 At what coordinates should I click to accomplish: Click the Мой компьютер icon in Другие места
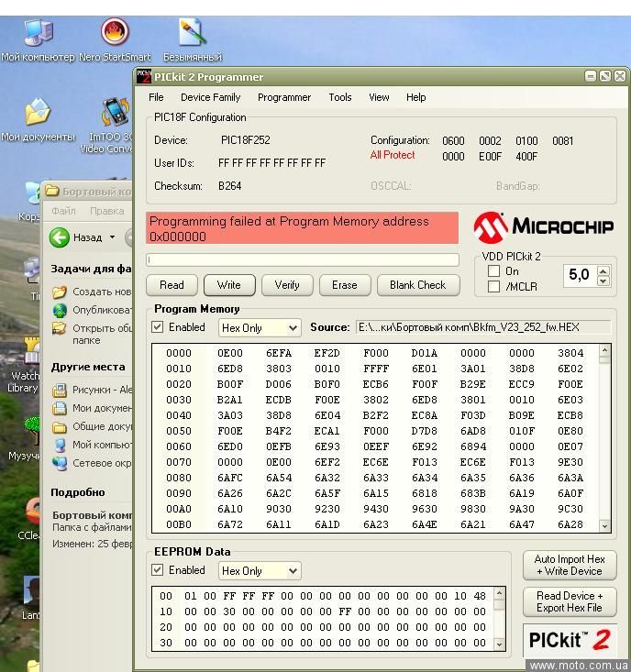click(60, 445)
